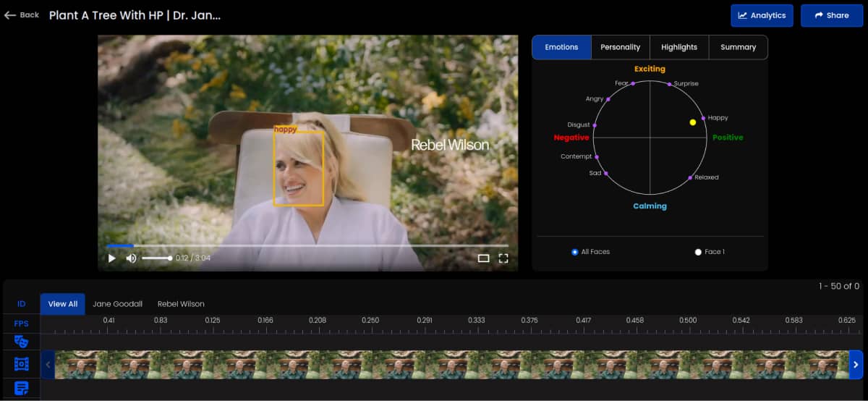This screenshot has height=401, width=868.
Task: Click the ID label in sidebar
Action: 21,304
